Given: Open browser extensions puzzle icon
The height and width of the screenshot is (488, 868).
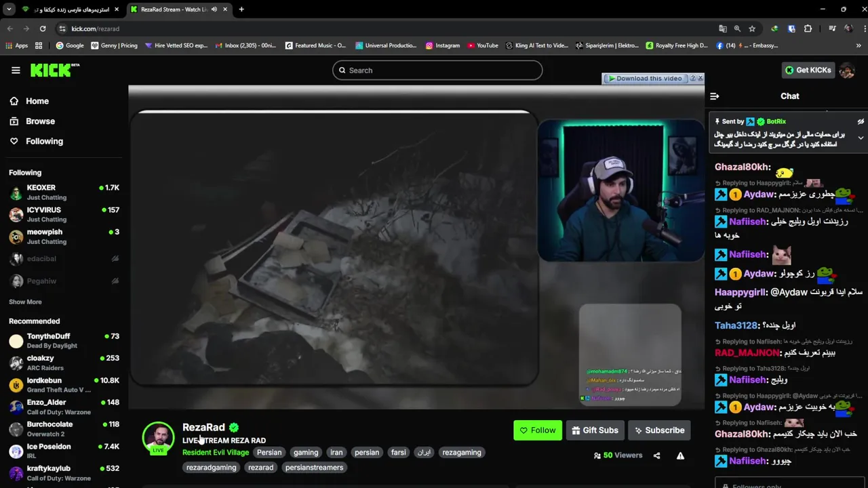Looking at the screenshot, I should 808,28.
